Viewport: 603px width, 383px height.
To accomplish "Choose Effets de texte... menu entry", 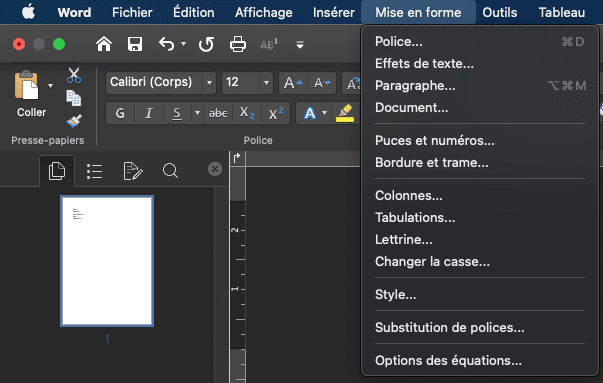I will (480, 63).
